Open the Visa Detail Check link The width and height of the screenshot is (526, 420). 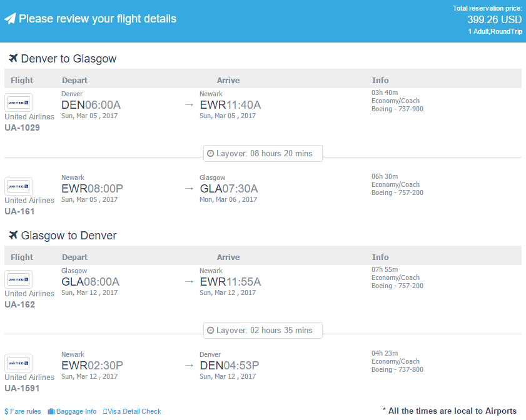click(x=132, y=411)
